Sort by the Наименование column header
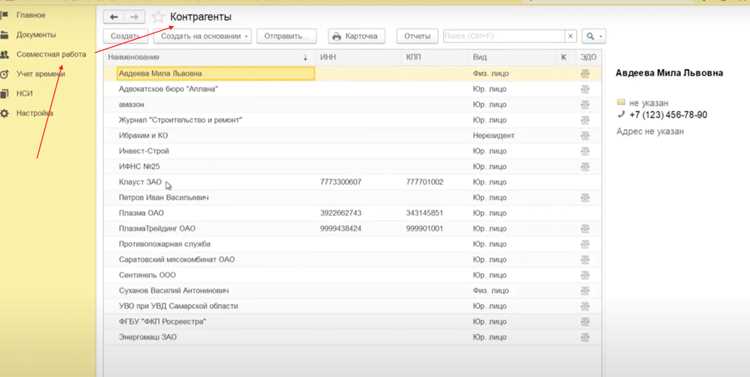 coord(133,57)
